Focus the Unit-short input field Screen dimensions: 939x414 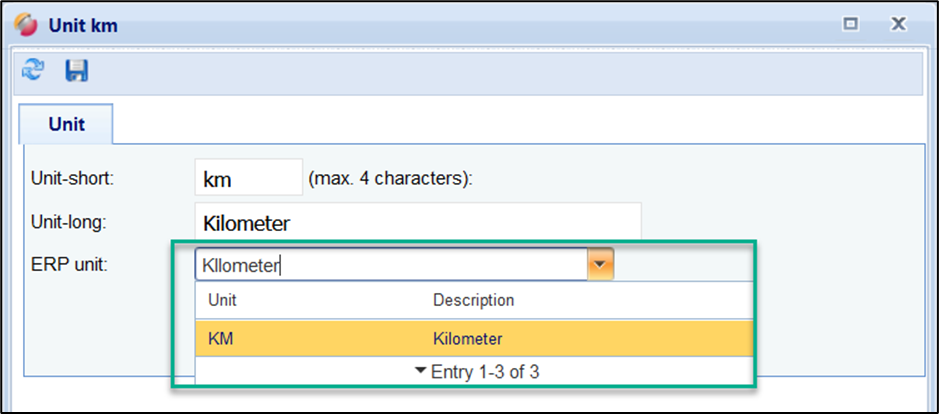point(248,179)
